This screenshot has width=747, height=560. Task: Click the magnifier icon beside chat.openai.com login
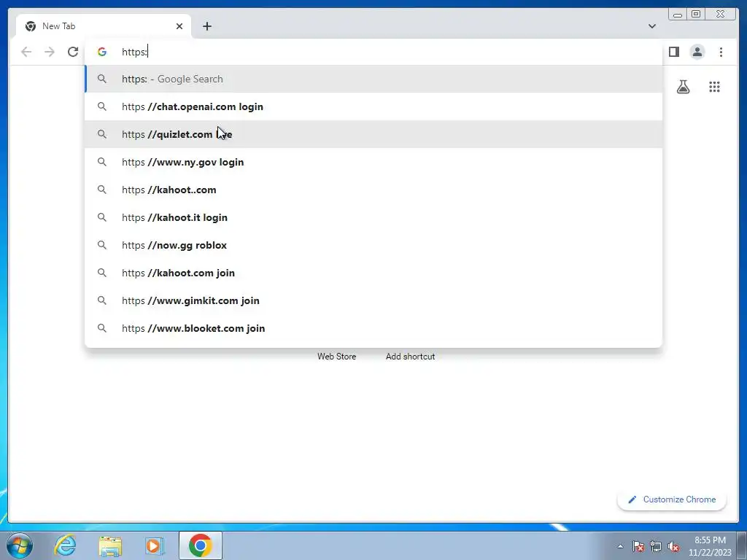coord(102,106)
